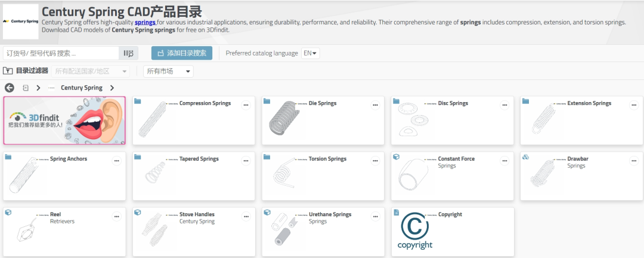
Task: Click the catalog root page icon in breadcrumb
Action: [26, 88]
